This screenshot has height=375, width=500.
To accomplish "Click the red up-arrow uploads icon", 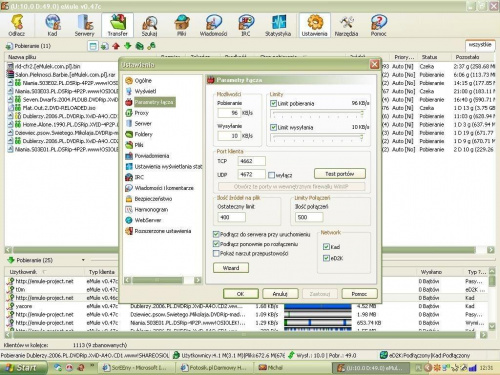I will click(x=116, y=46).
